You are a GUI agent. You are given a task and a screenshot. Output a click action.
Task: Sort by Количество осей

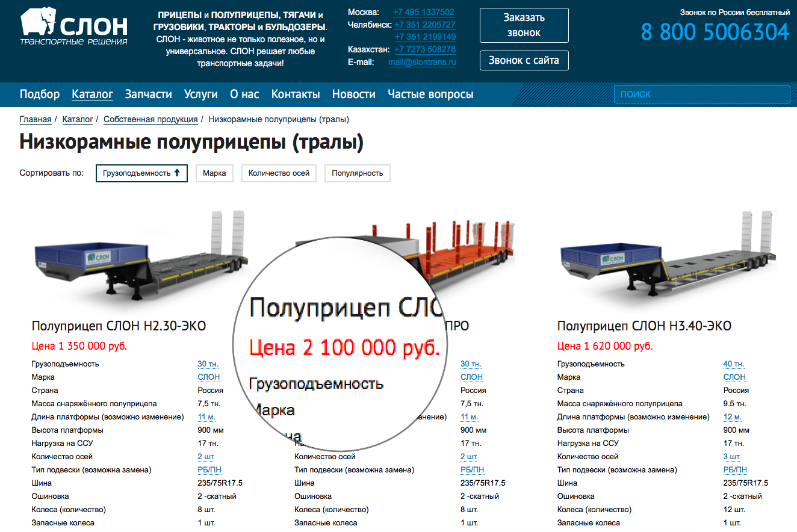coord(279,173)
